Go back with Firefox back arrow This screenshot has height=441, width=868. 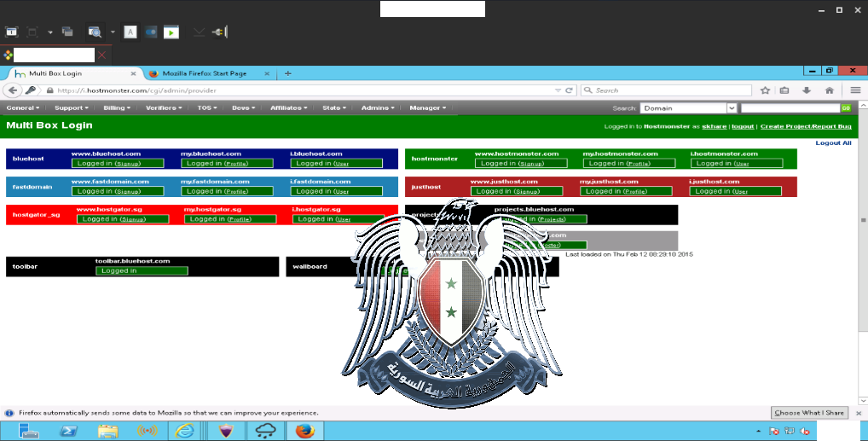(x=13, y=90)
